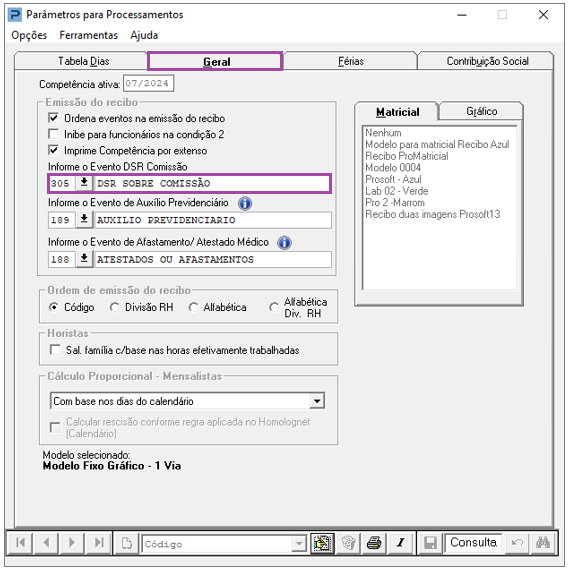
Task: Click info icon beside Afastamento/Atestado Médico
Action: coord(284,242)
